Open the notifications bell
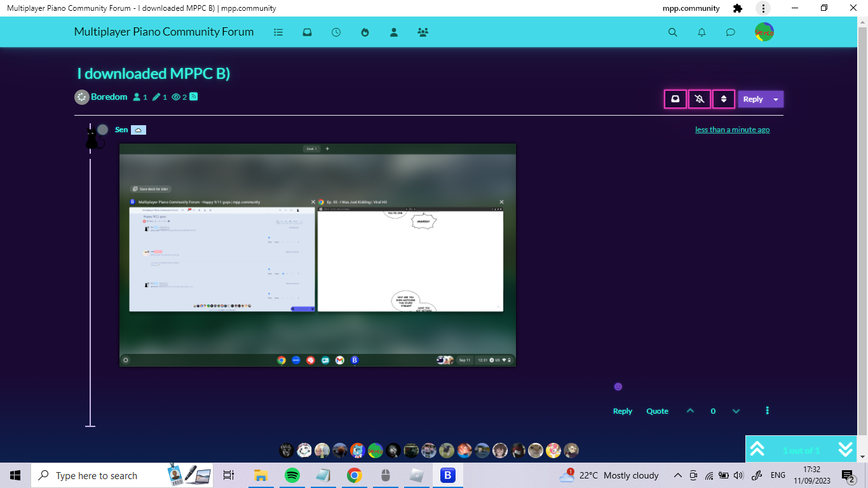The height and width of the screenshot is (488, 868). (x=702, y=32)
